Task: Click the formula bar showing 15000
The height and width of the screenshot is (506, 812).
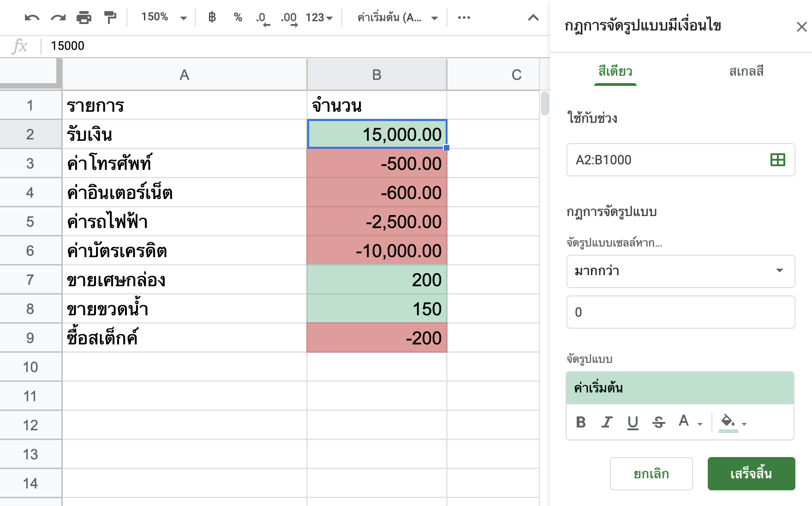Action: [295, 46]
